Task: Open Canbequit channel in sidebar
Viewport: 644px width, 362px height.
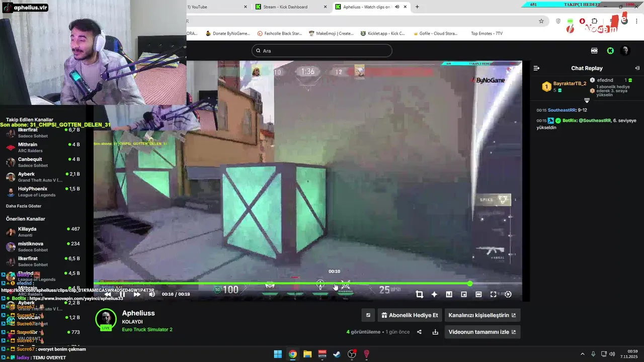Action: point(43,162)
